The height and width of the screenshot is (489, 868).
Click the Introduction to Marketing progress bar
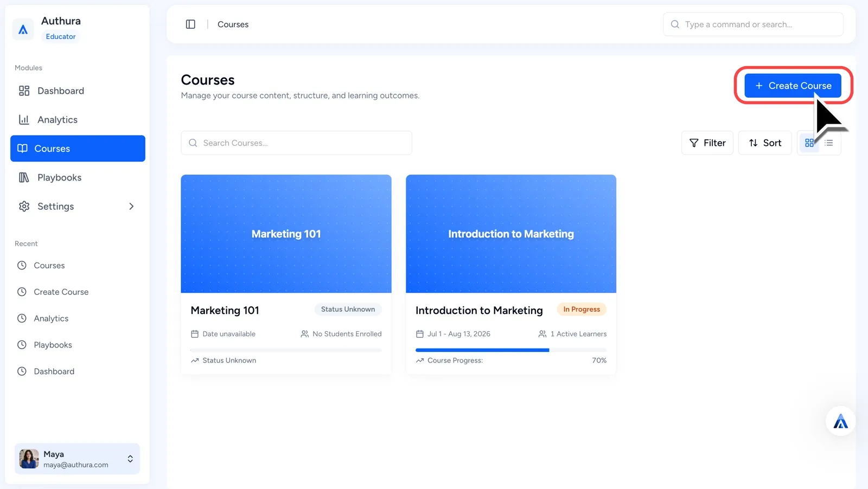click(x=511, y=350)
